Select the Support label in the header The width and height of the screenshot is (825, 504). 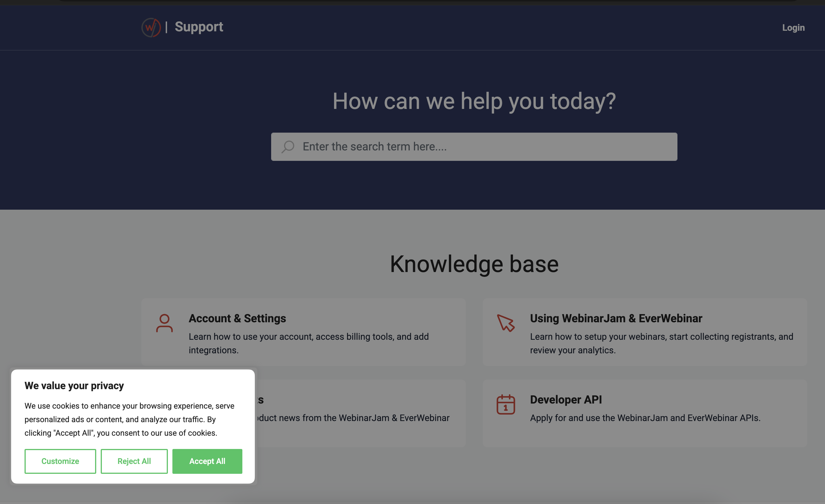click(x=199, y=27)
